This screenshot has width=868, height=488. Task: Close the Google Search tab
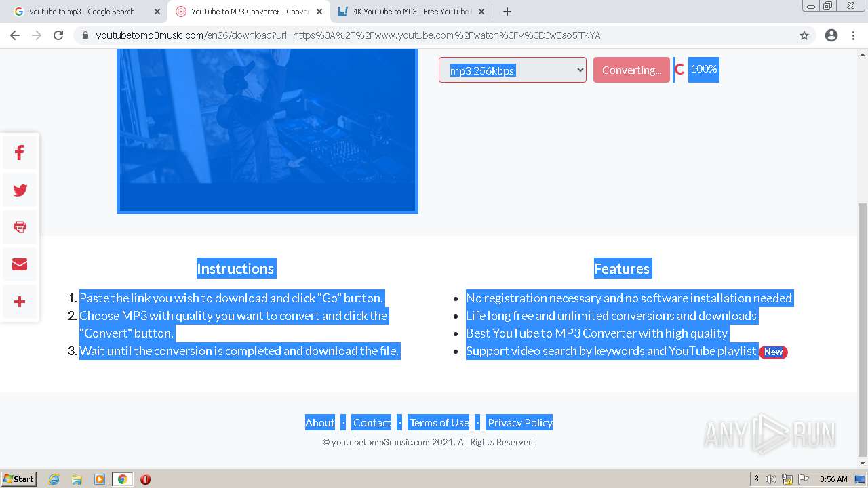(x=157, y=12)
